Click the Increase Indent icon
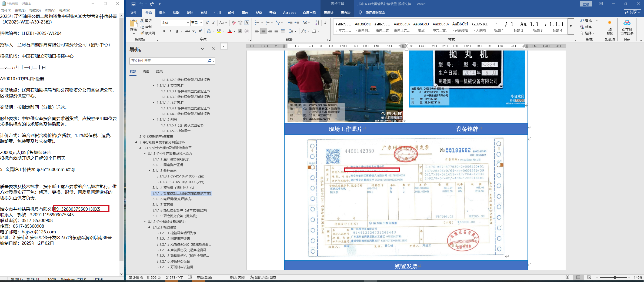This screenshot has height=282, width=644. tap(297, 23)
